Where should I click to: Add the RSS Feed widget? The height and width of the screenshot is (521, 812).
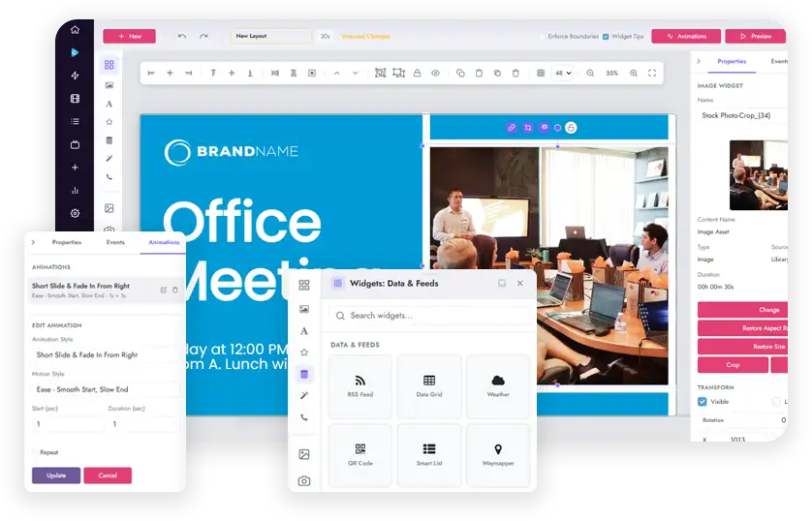360,386
